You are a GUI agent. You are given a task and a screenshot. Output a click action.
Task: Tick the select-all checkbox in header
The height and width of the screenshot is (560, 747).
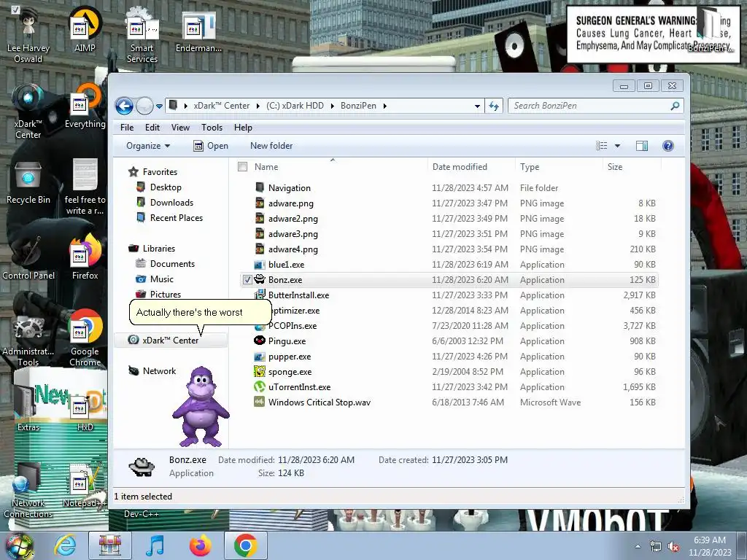[x=242, y=167]
